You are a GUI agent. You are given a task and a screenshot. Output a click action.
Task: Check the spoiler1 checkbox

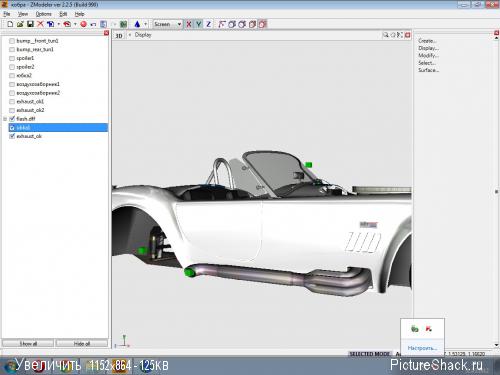[x=12, y=58]
